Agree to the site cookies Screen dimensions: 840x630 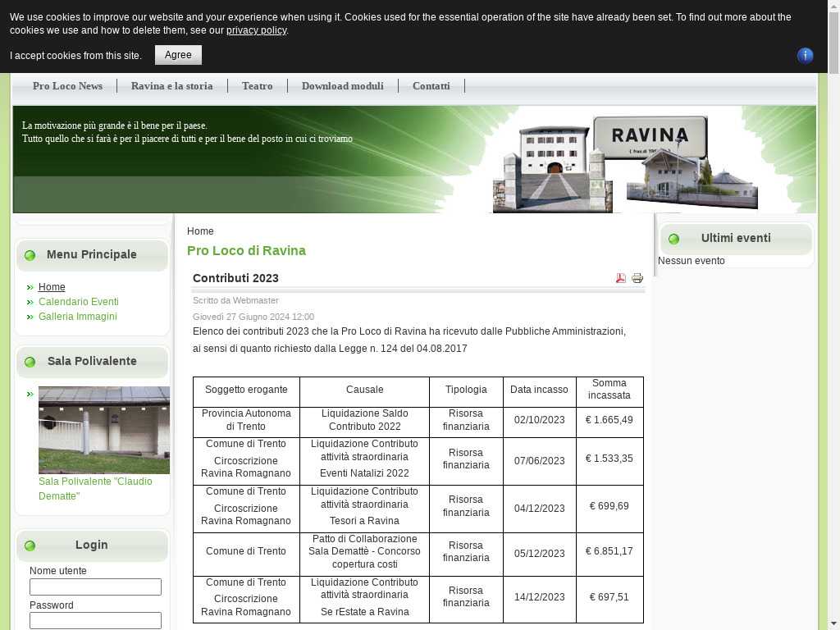pos(178,55)
